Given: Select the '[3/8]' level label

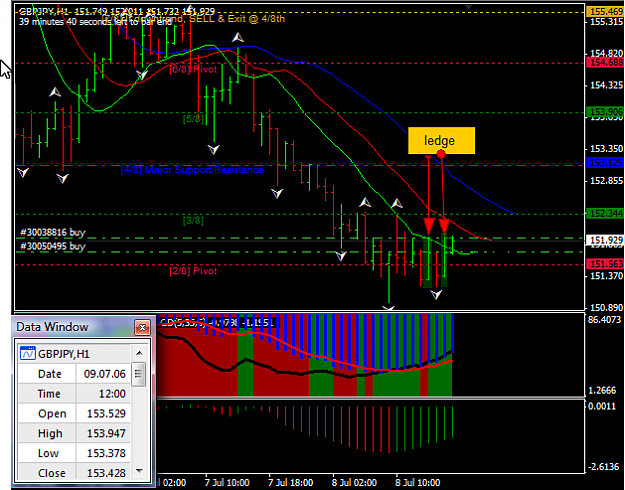Looking at the screenshot, I should [x=193, y=220].
